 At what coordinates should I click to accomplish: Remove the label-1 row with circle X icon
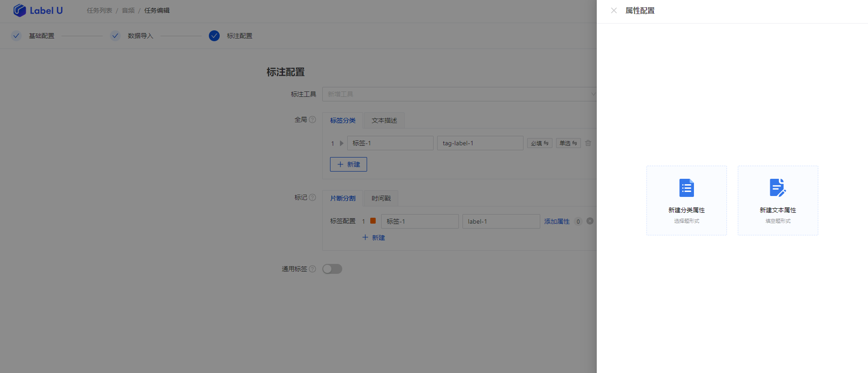(590, 221)
